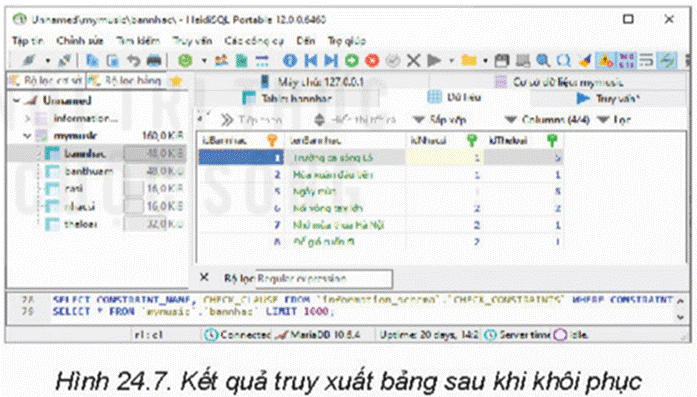Click the Run query play icon
Screen dimensions: 697x397
pyautogui.click(x=434, y=60)
